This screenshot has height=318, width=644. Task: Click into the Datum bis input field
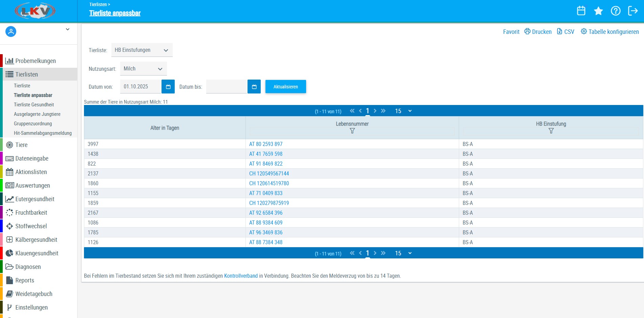tap(226, 87)
